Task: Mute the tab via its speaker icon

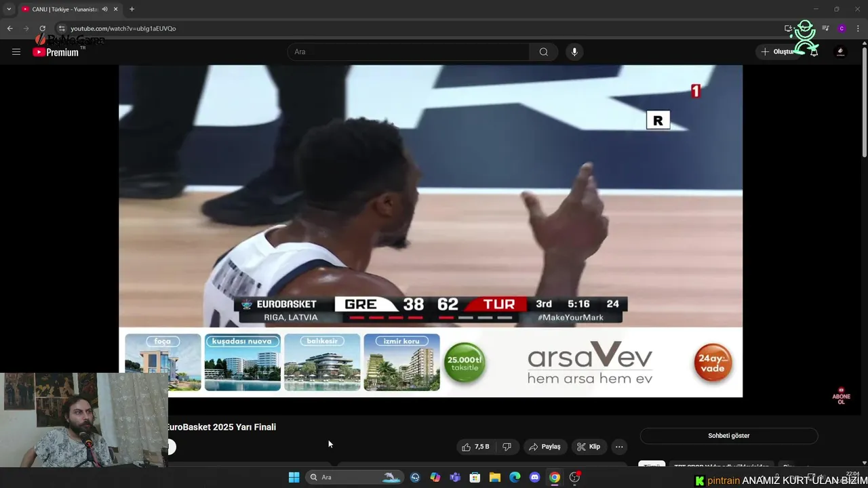Action: click(x=104, y=9)
